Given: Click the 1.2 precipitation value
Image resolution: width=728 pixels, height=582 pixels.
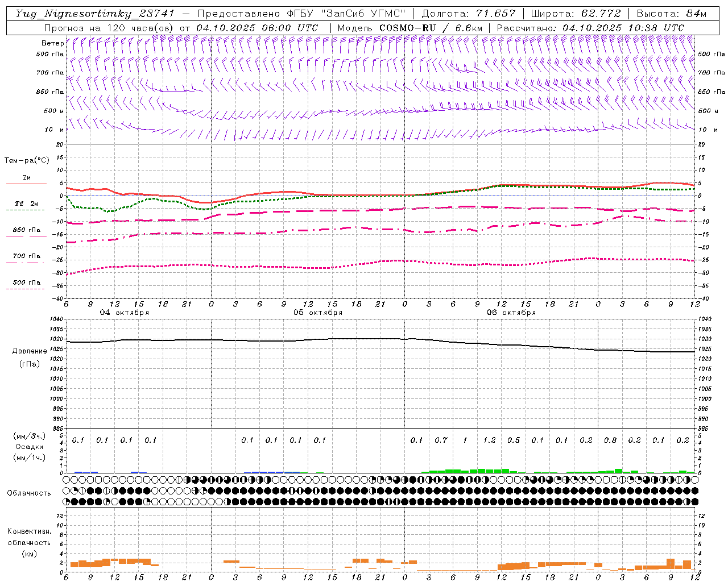Looking at the screenshot, I should click(489, 440).
